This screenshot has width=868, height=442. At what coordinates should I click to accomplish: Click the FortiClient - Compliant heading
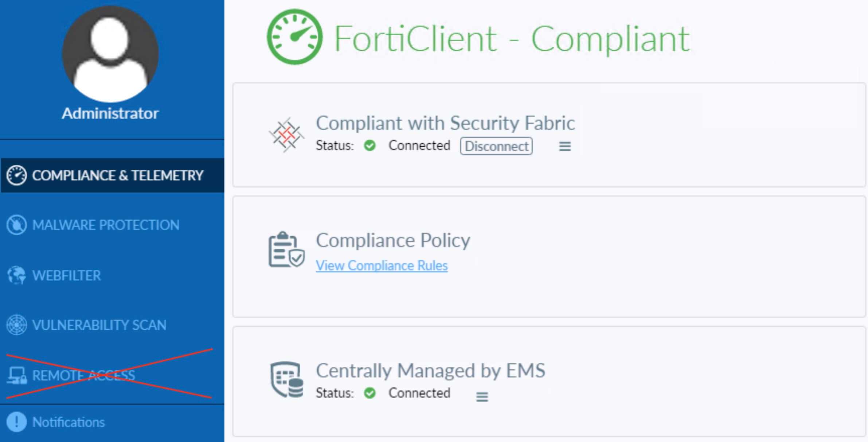(512, 39)
